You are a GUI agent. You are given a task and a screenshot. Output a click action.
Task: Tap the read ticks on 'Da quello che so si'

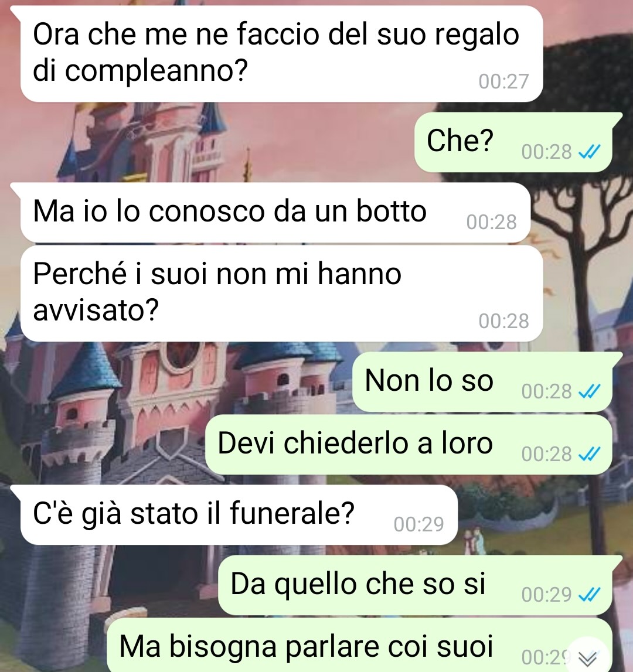tap(590, 595)
